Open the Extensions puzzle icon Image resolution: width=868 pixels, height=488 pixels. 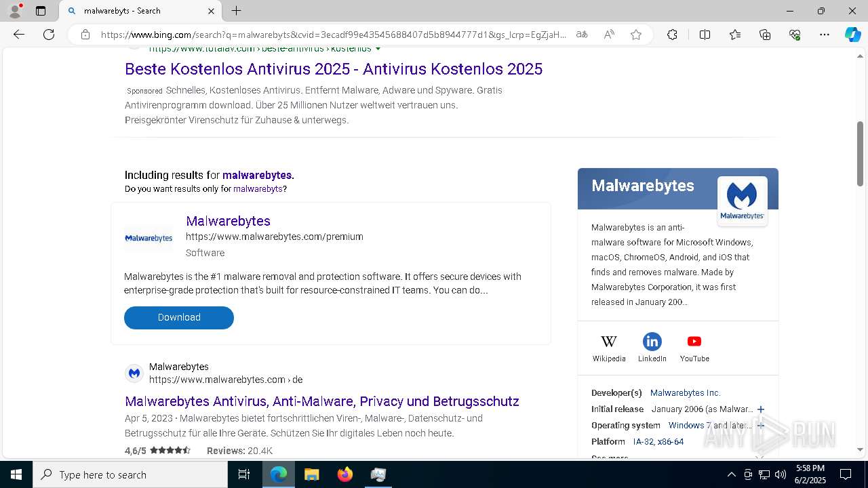click(672, 35)
